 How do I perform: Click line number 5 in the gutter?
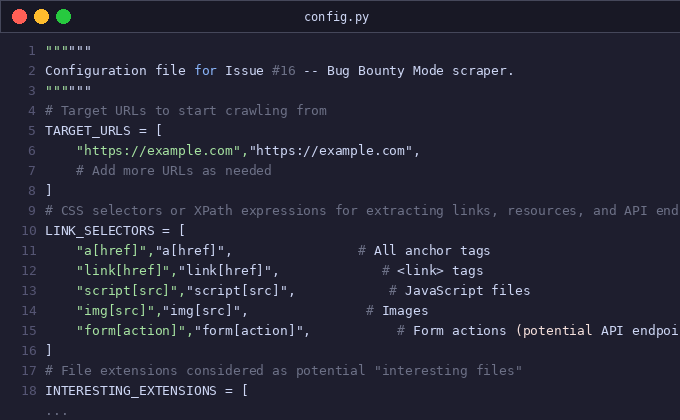(32, 131)
